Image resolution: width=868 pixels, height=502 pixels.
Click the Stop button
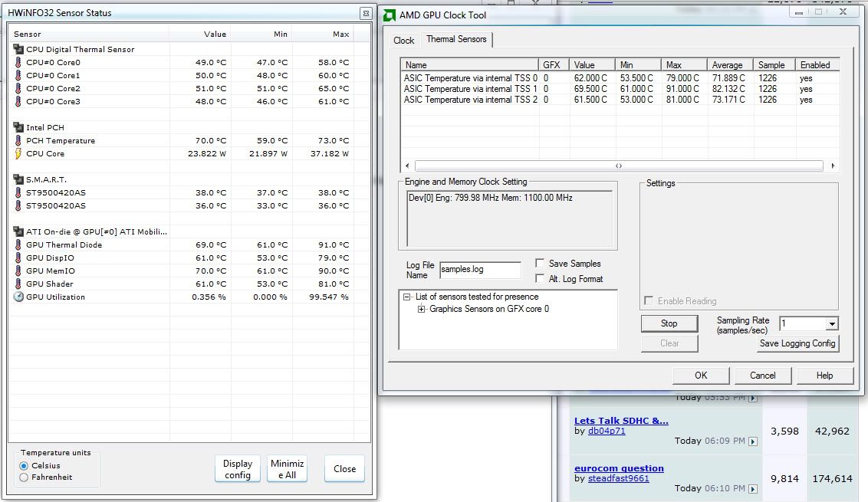click(x=669, y=323)
